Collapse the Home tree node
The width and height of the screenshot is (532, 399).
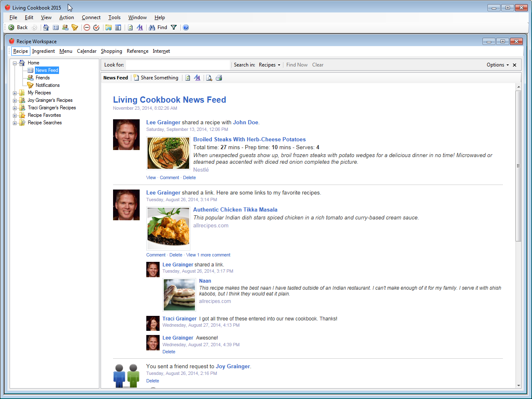[15, 63]
